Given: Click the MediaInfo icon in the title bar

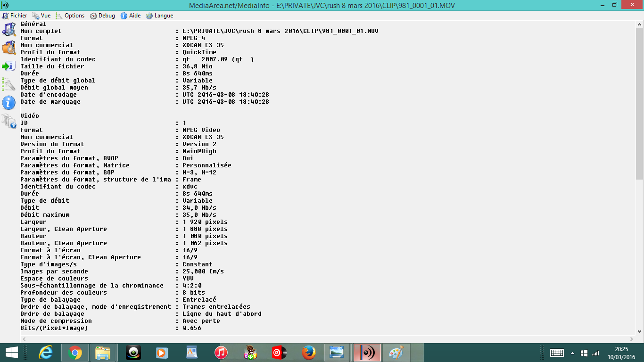Looking at the screenshot, I should click(x=5, y=5).
